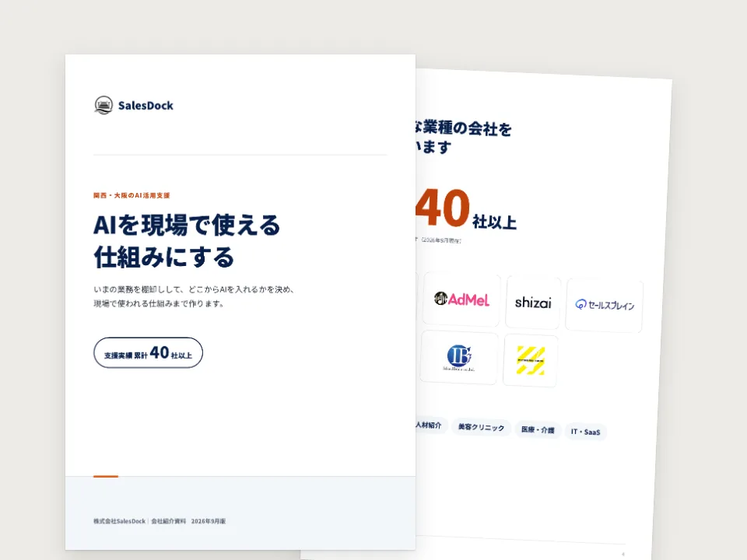Click footer text '株式会社SalesDock 会社紹介資料'

point(139,521)
